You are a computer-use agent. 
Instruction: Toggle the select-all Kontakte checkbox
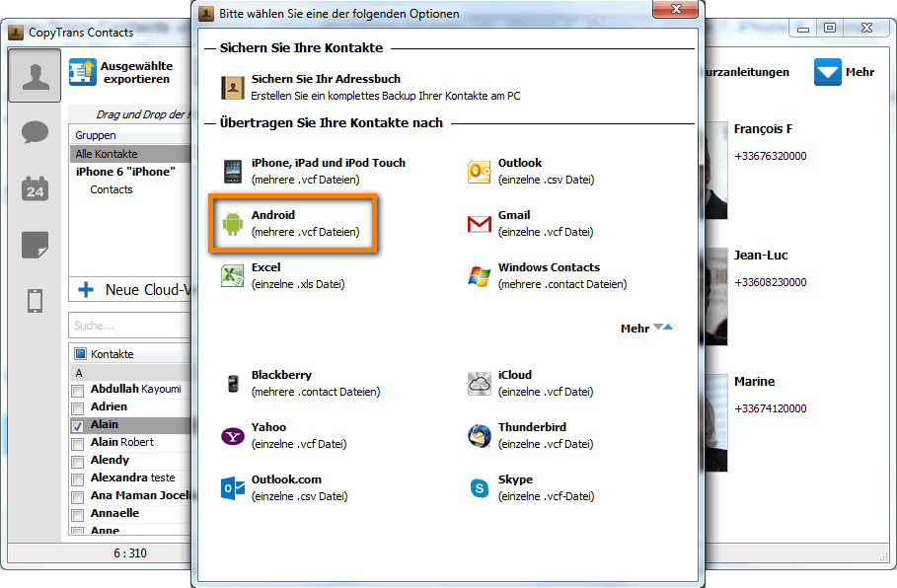pos(80,354)
